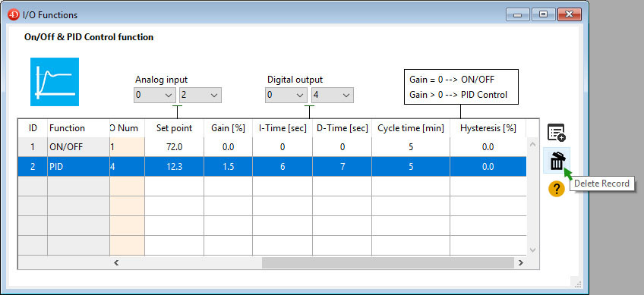Click the Delete Record trash icon

(557, 161)
